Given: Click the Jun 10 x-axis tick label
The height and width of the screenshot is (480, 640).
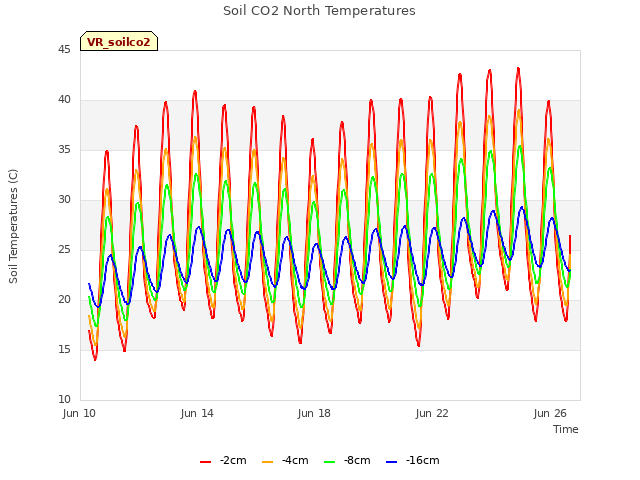Looking at the screenshot, I should coord(79,413).
